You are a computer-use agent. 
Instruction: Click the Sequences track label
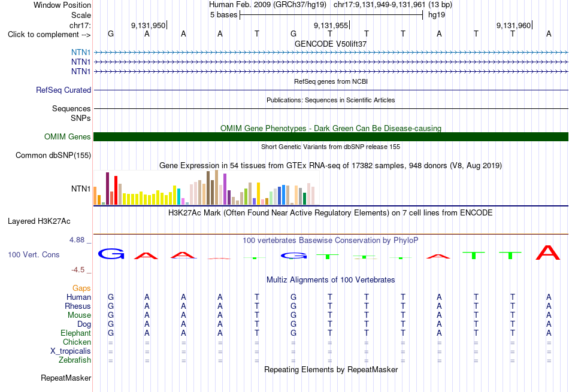pyautogui.click(x=71, y=108)
